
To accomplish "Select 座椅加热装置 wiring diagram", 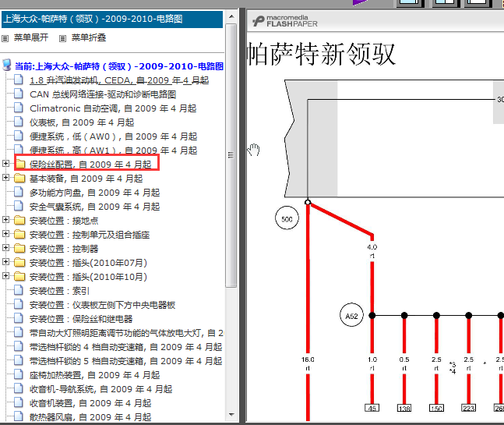I will tap(94, 375).
